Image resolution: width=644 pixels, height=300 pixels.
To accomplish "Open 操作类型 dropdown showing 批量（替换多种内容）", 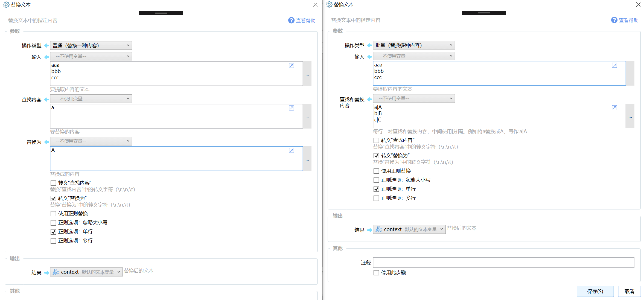I will [414, 45].
